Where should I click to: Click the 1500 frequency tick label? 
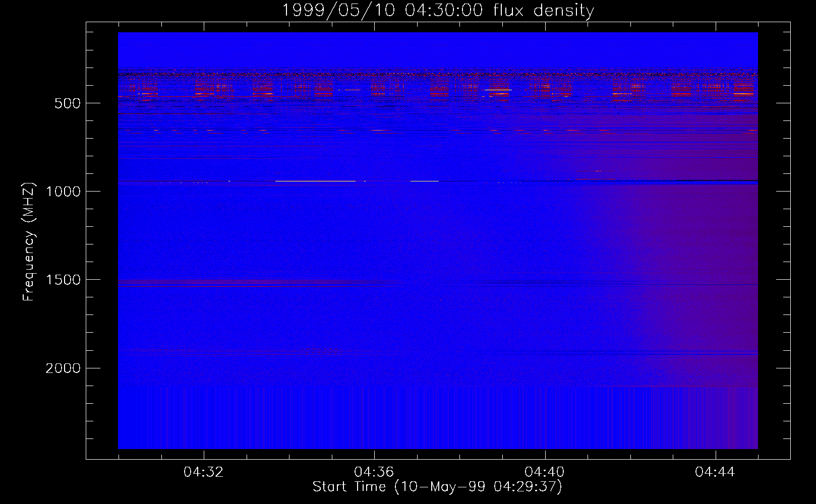click(x=63, y=280)
